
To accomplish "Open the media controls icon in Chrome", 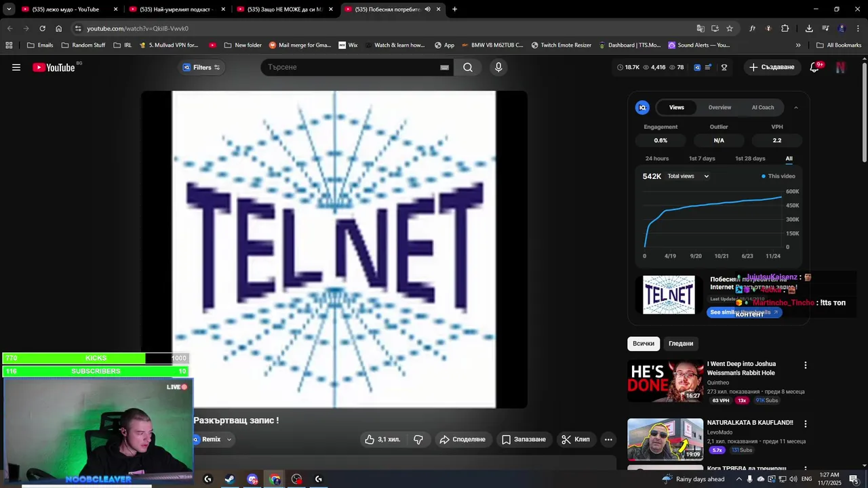I will (825, 28).
